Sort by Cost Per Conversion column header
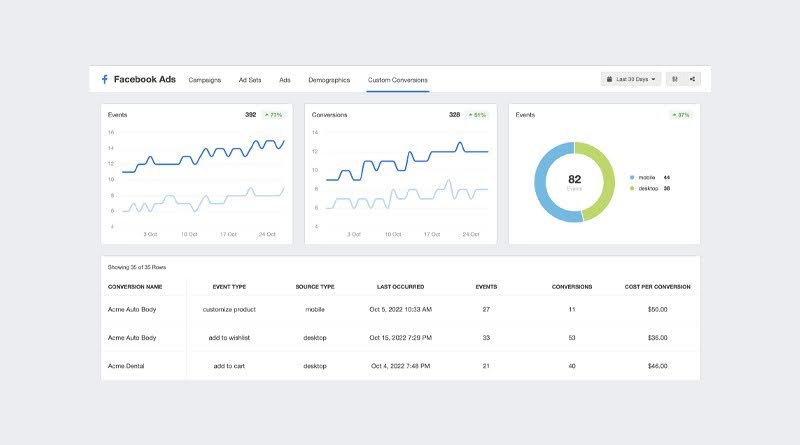 (657, 287)
